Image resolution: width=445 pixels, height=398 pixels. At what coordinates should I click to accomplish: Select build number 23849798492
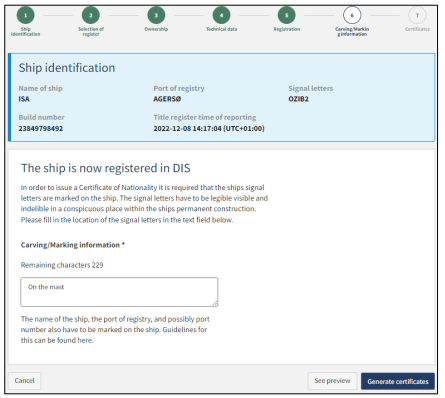pos(41,128)
